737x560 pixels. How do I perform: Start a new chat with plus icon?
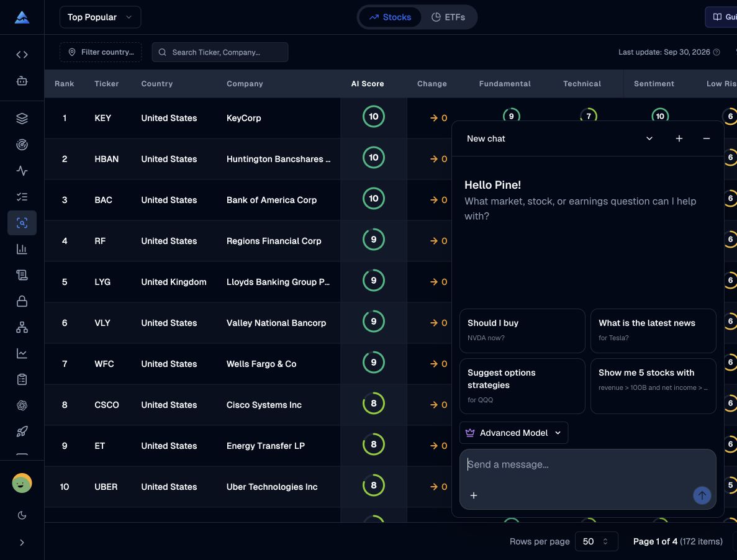(679, 138)
